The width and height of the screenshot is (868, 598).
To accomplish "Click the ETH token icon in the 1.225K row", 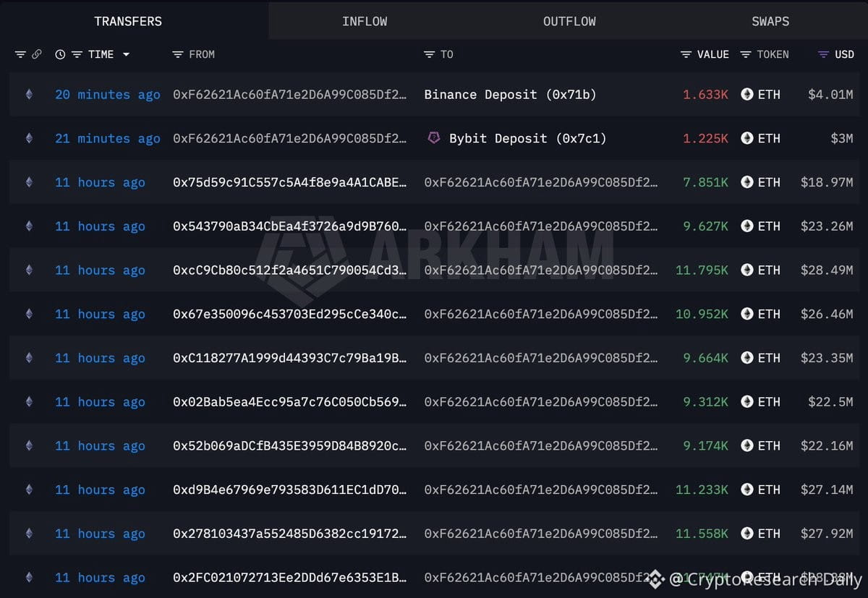I will pos(747,138).
